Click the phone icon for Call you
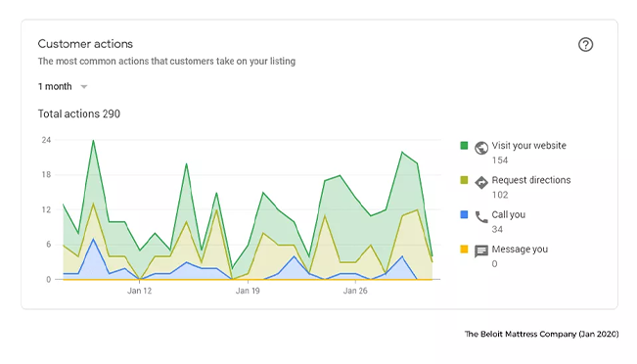This screenshot has height=364, width=637. point(481,217)
